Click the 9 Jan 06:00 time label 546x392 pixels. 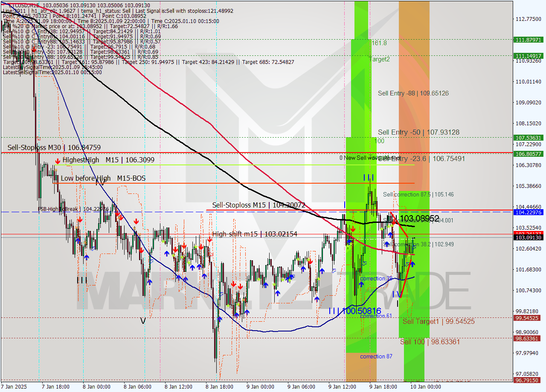301,387
